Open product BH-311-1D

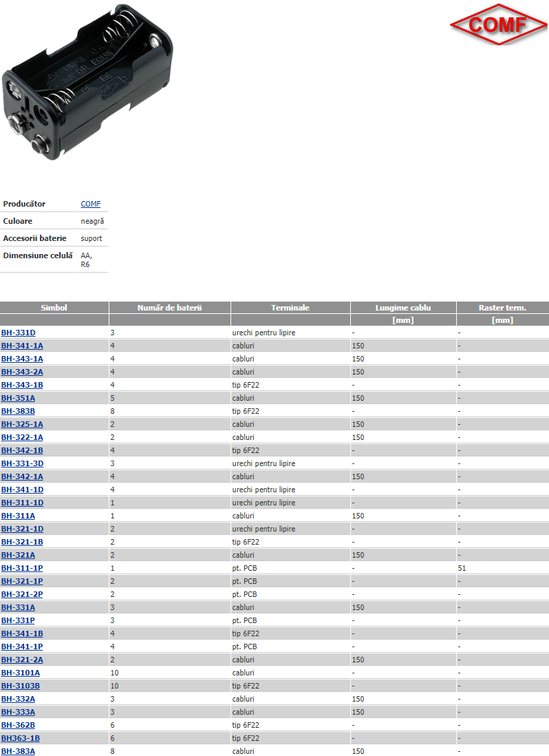tap(22, 503)
